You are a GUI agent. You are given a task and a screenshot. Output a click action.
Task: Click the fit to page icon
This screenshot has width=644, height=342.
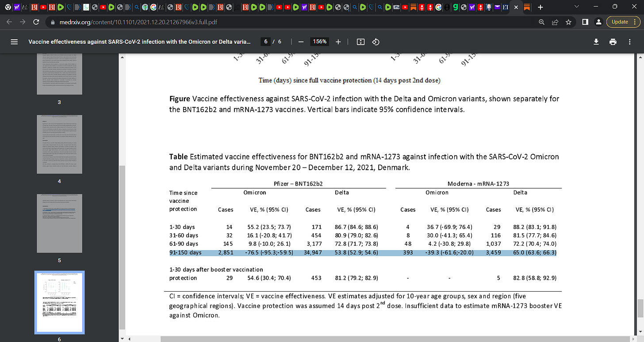360,42
